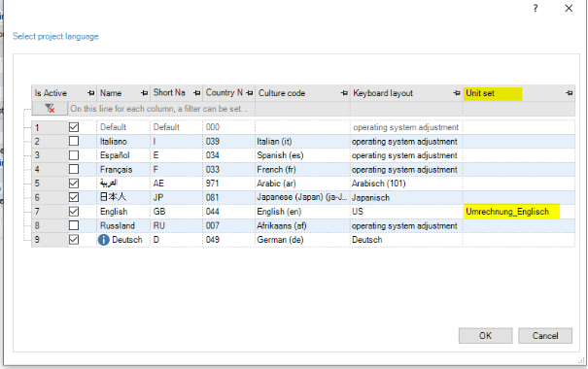Select the Français name cell
This screenshot has width=588, height=369.
click(x=123, y=170)
